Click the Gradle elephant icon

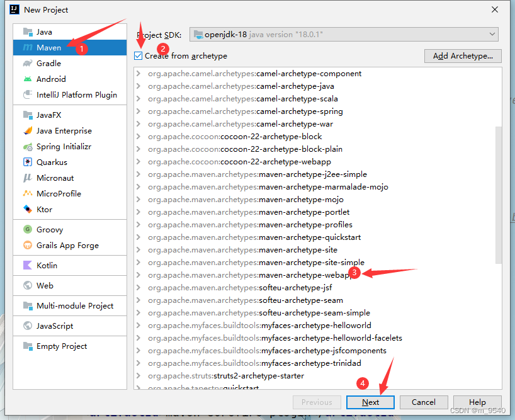click(x=28, y=63)
